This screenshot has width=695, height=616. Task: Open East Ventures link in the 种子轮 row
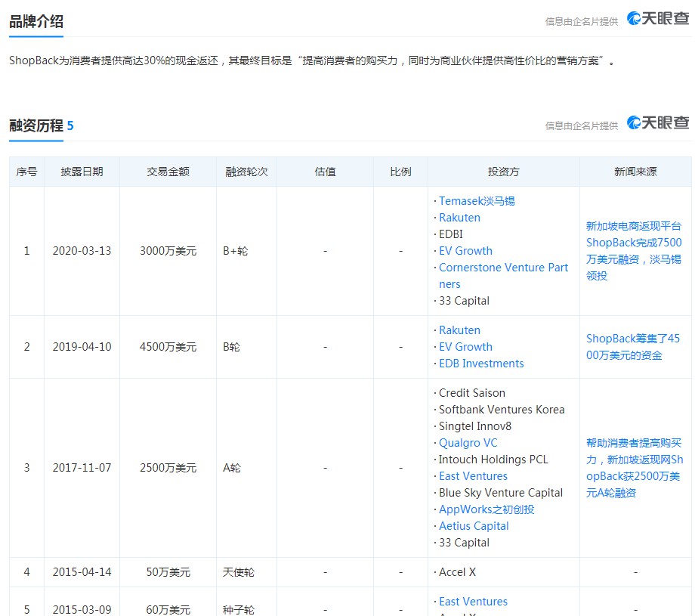pyautogui.click(x=473, y=602)
